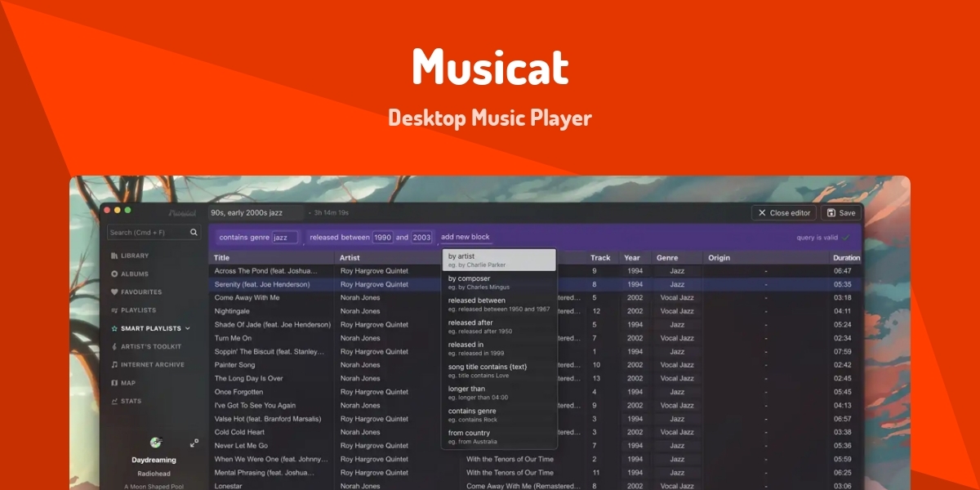The width and height of the screenshot is (980, 490).
Task: Go to Albums label in the sidebar
Action: (135, 274)
